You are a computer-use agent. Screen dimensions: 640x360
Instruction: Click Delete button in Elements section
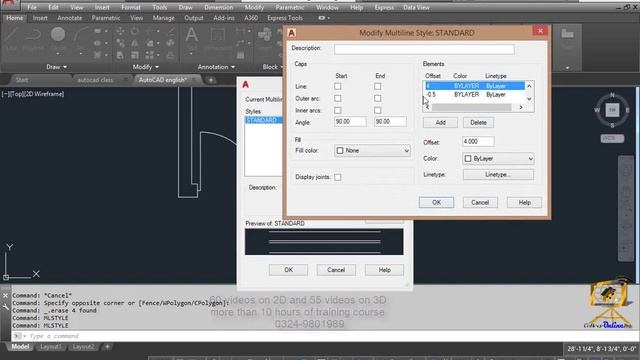pos(478,122)
